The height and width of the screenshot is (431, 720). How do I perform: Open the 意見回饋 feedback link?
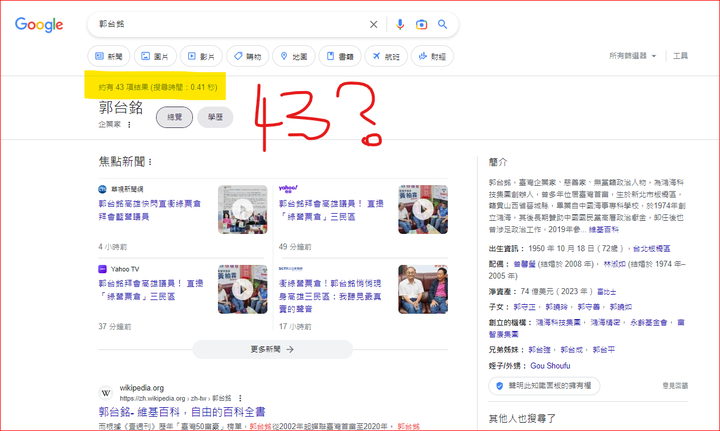coord(675,386)
